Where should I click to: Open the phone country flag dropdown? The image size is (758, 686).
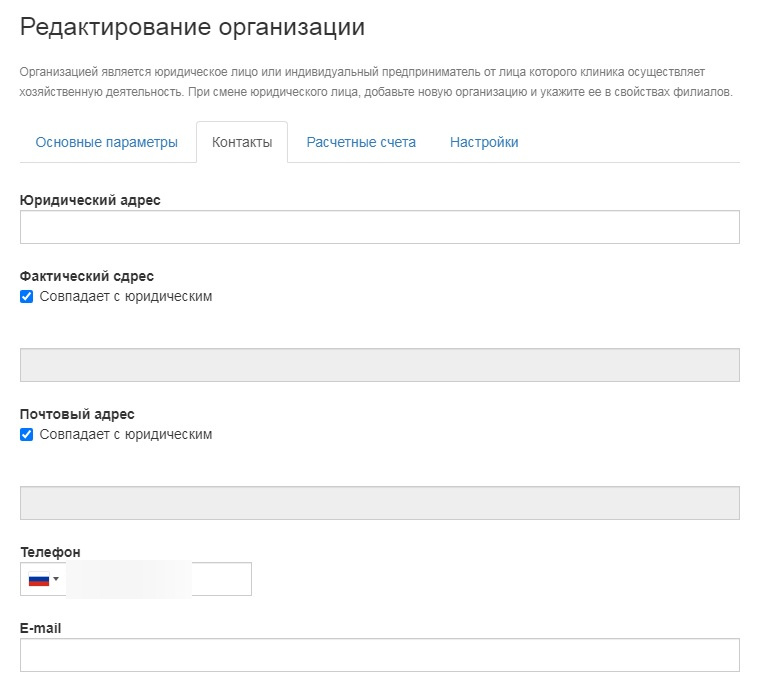coord(44,579)
